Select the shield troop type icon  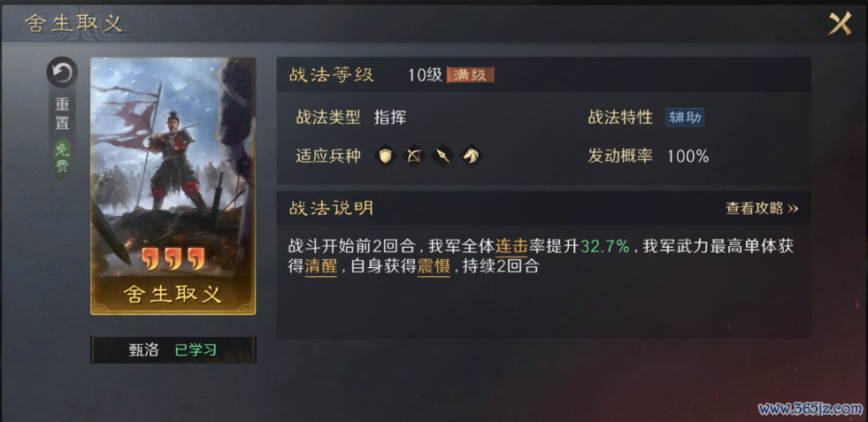[x=385, y=157]
